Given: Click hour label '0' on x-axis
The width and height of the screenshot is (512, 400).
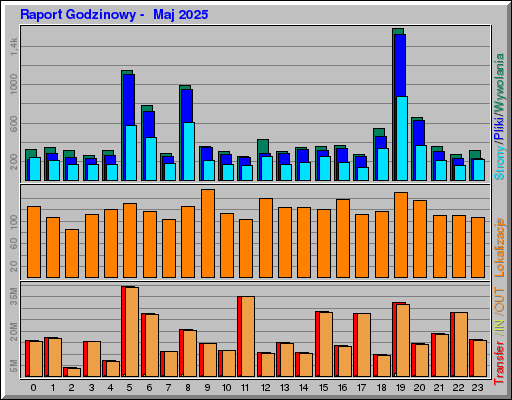Looking at the screenshot, I should point(33,388).
